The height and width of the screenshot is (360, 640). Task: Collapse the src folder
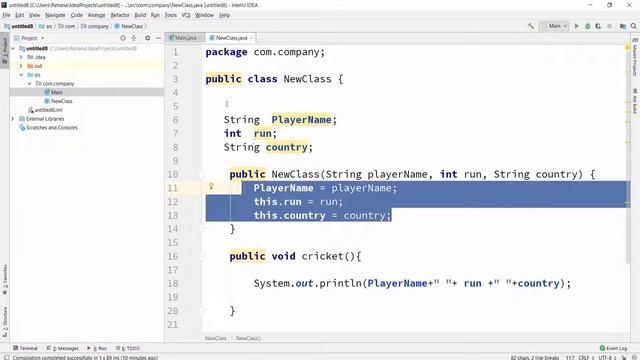click(x=21, y=75)
